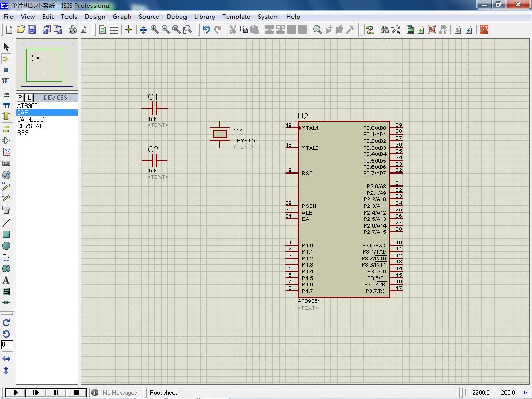Click the Zoom In magnifier icon
The height and width of the screenshot is (399, 532).
point(154,30)
